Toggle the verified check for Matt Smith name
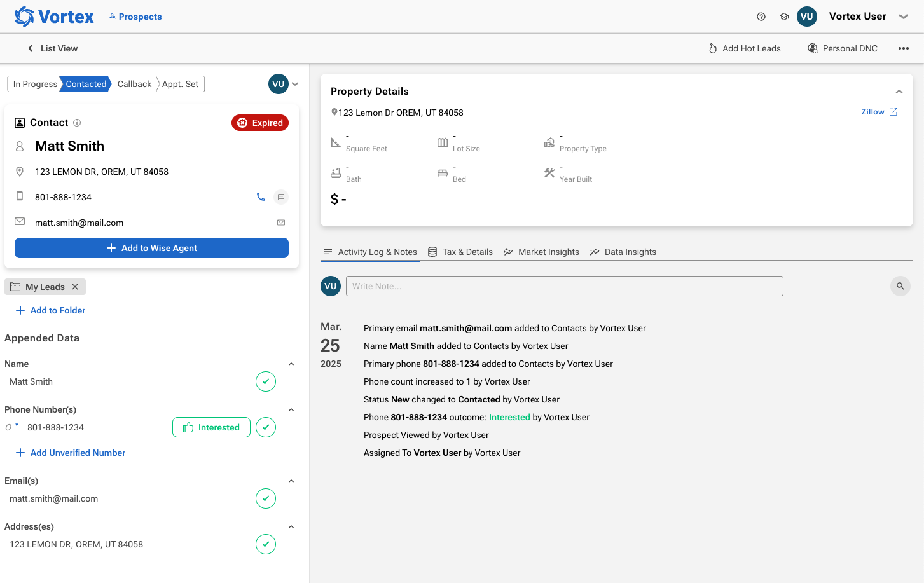924x583 pixels. click(x=266, y=381)
